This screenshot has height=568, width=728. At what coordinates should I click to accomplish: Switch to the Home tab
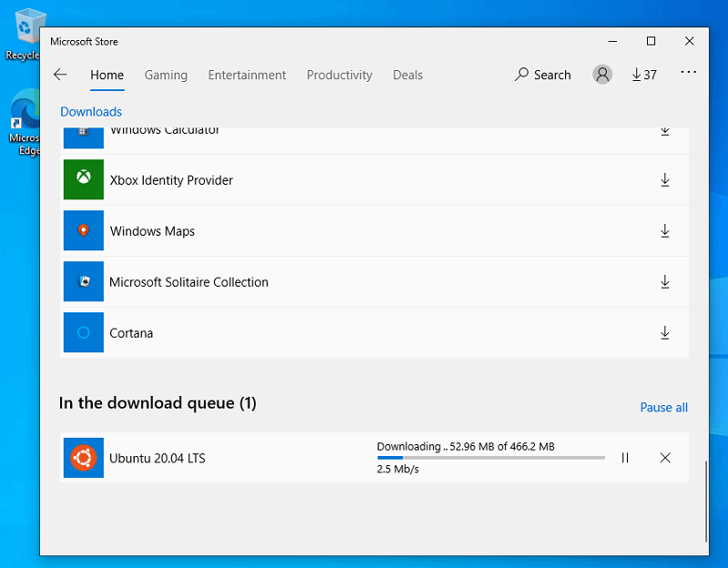click(106, 75)
